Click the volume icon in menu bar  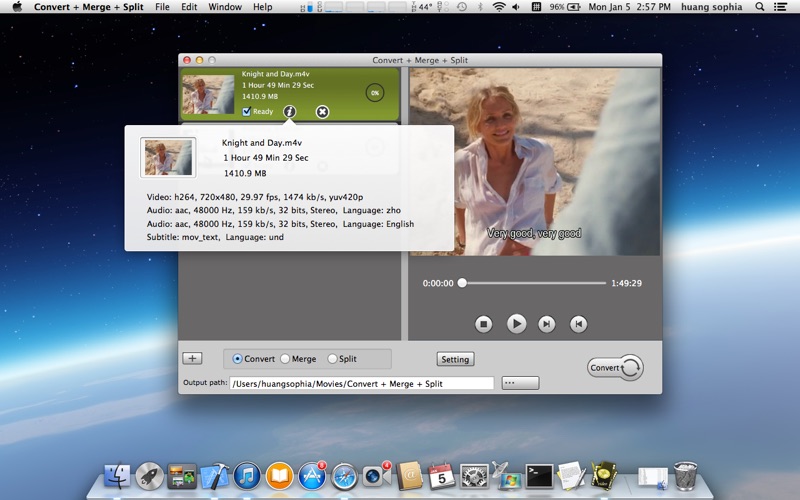tap(516, 7)
